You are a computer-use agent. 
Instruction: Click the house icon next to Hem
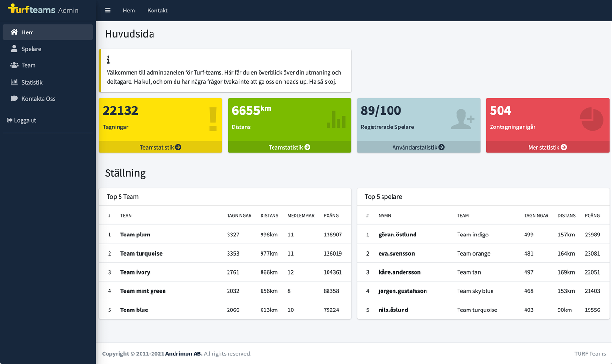(x=14, y=32)
